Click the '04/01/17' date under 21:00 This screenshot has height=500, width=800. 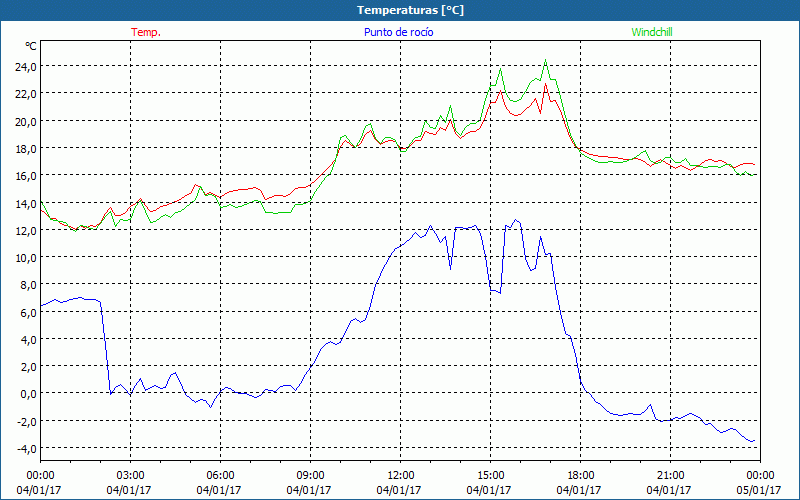tap(669, 490)
